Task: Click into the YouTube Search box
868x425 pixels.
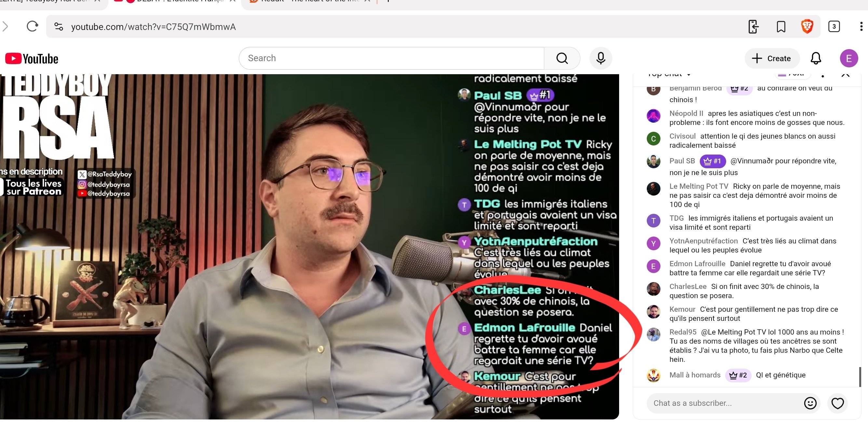Action: pos(391,58)
